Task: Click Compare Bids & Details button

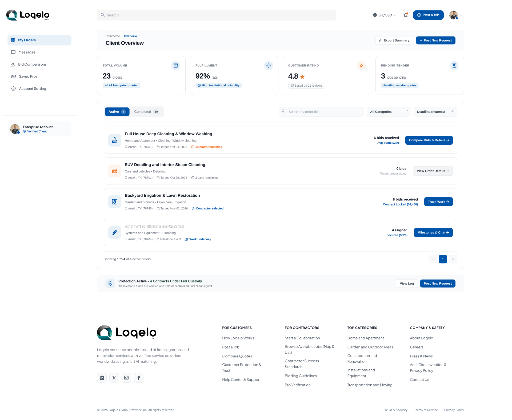Action: tap(429, 140)
